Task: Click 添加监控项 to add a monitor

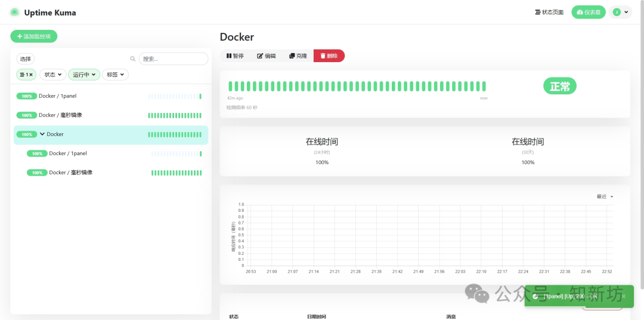Action: click(33, 36)
